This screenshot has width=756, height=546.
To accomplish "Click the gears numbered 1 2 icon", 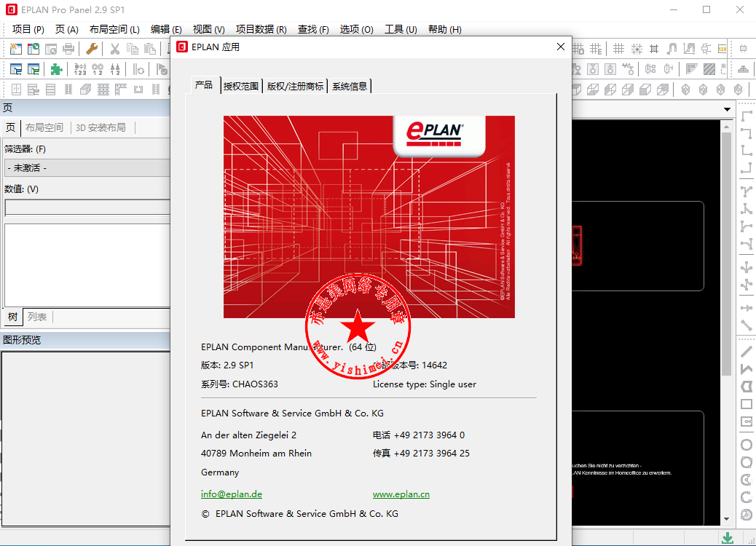I will 98,69.
